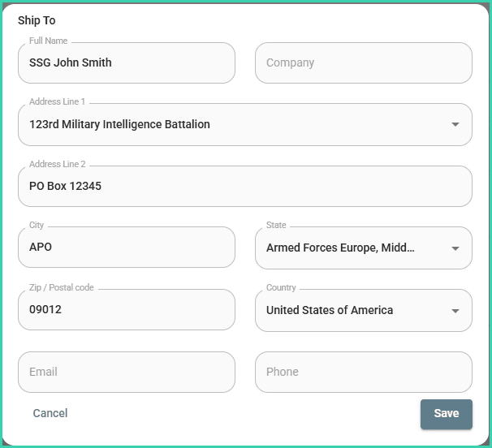
Task: Focus the empty Company field
Action: pos(363,63)
